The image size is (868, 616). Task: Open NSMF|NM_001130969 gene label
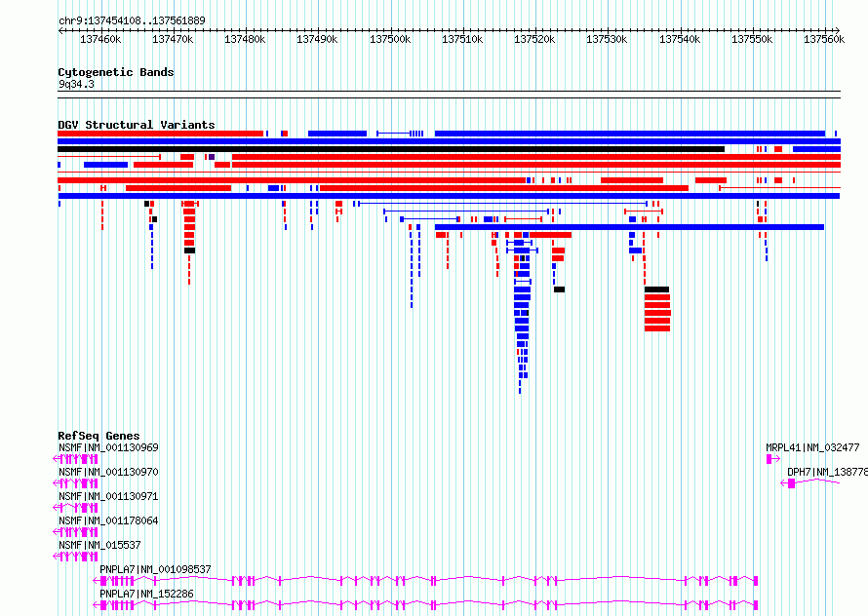click(108, 447)
